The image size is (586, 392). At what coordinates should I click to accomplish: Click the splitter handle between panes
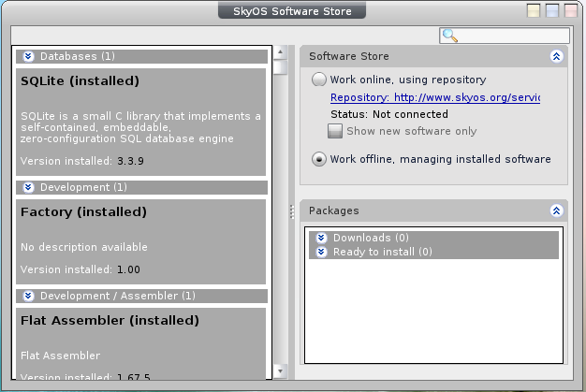click(292, 211)
